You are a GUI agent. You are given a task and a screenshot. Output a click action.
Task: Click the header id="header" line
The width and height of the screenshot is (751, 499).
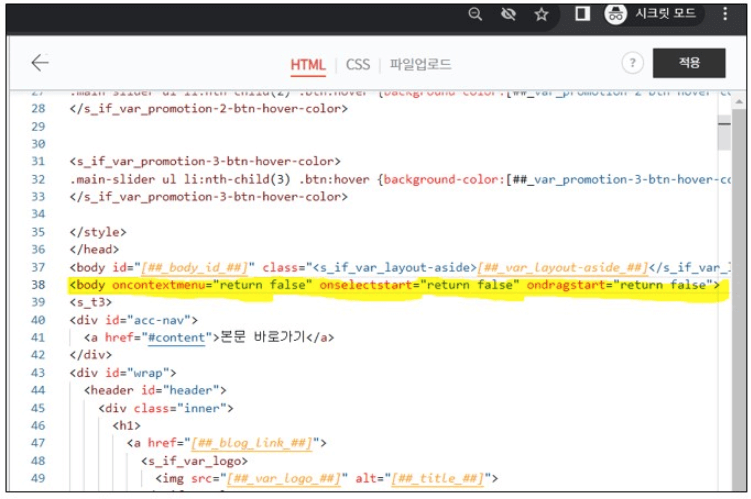click(155, 391)
